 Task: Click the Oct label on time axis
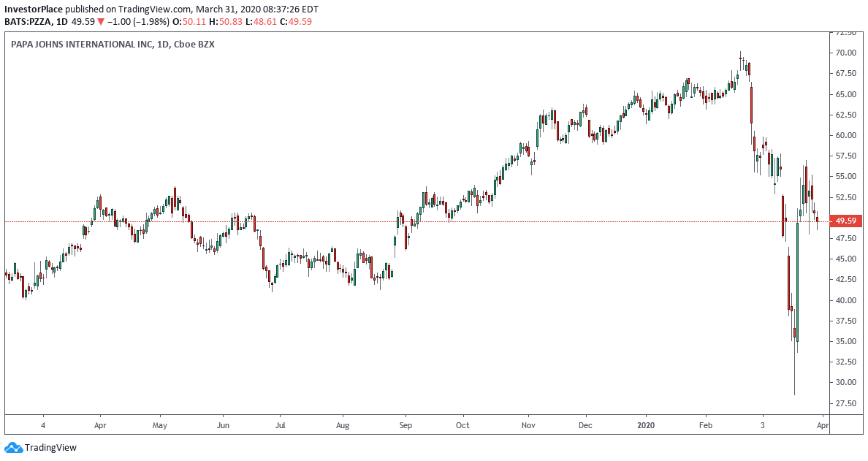(462, 426)
